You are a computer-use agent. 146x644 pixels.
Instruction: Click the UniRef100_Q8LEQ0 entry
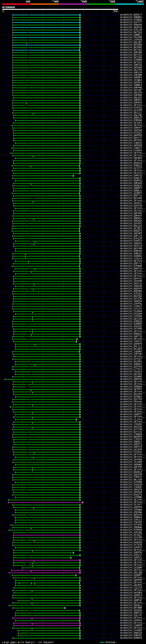(x=131, y=98)
